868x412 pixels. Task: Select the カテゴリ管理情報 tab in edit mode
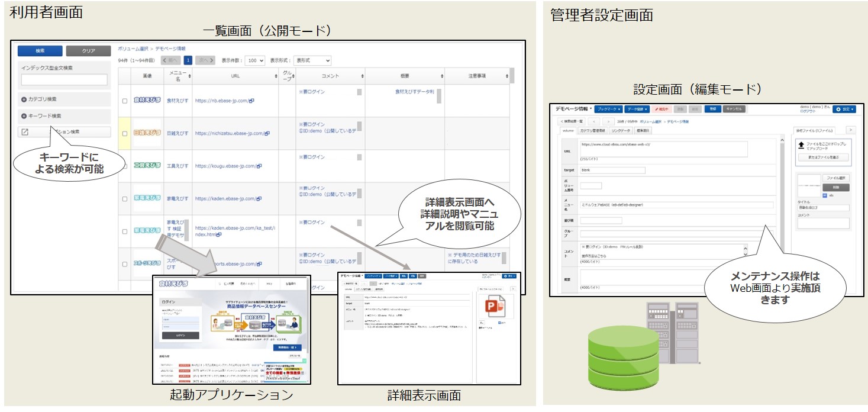click(592, 130)
